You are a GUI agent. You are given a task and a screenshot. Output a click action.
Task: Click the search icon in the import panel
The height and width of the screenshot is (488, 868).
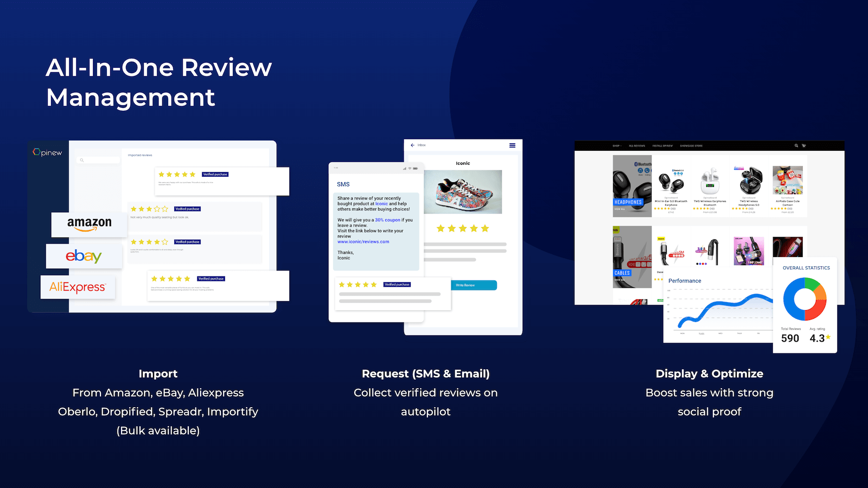coord(82,160)
